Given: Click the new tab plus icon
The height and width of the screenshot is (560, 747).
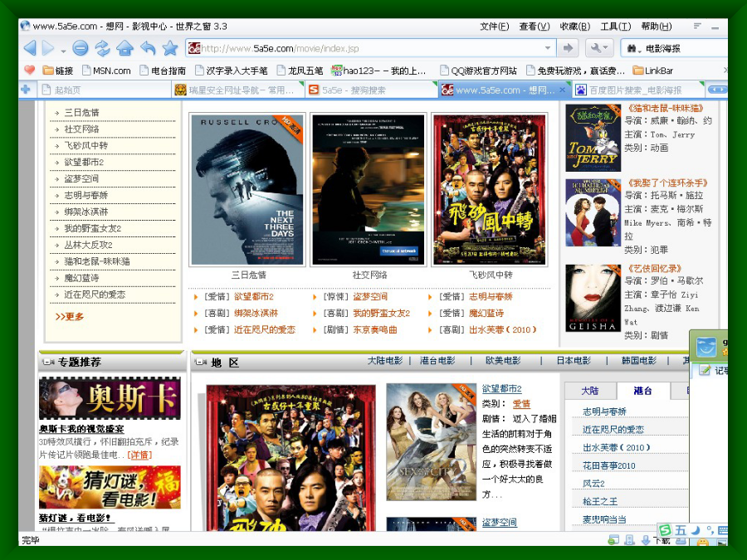Looking at the screenshot, I should (x=26, y=90).
